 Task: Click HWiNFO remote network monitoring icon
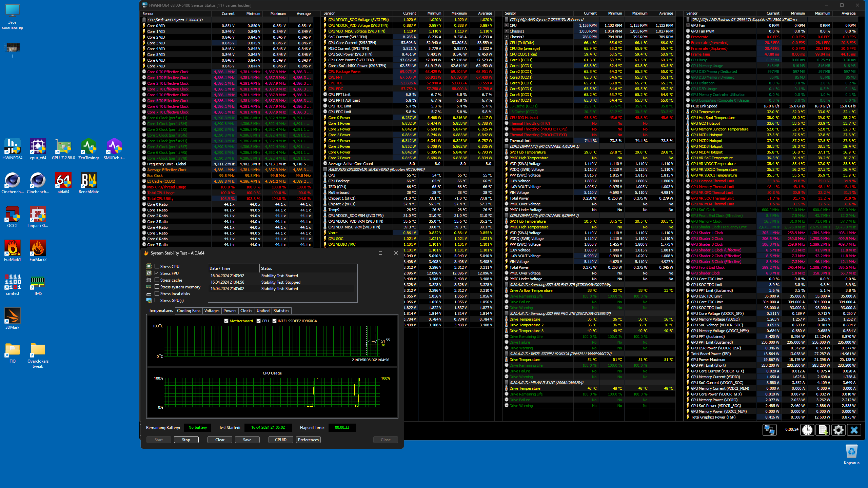769,430
